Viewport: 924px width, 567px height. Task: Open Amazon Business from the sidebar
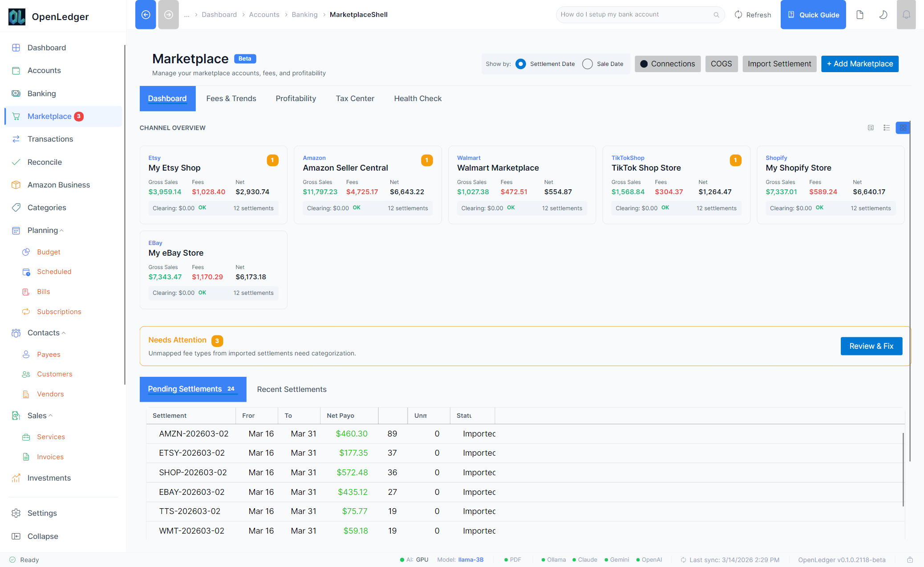coord(58,185)
